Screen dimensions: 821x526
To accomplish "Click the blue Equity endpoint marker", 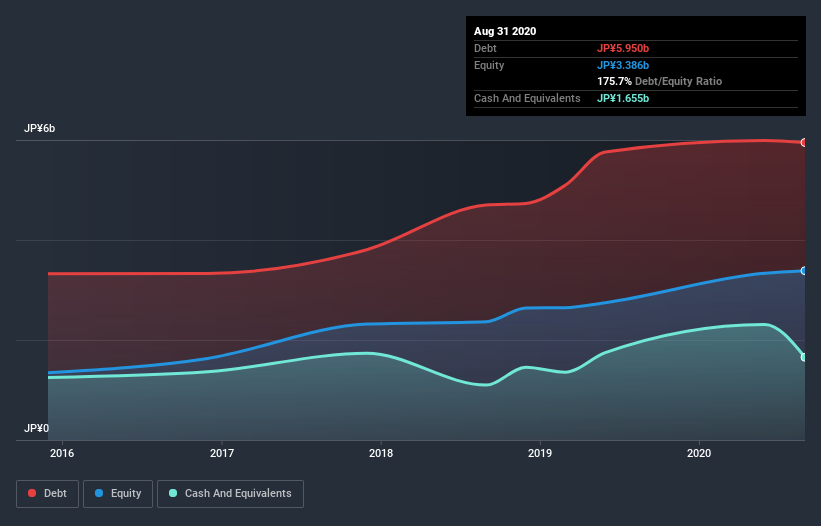I will [x=804, y=271].
